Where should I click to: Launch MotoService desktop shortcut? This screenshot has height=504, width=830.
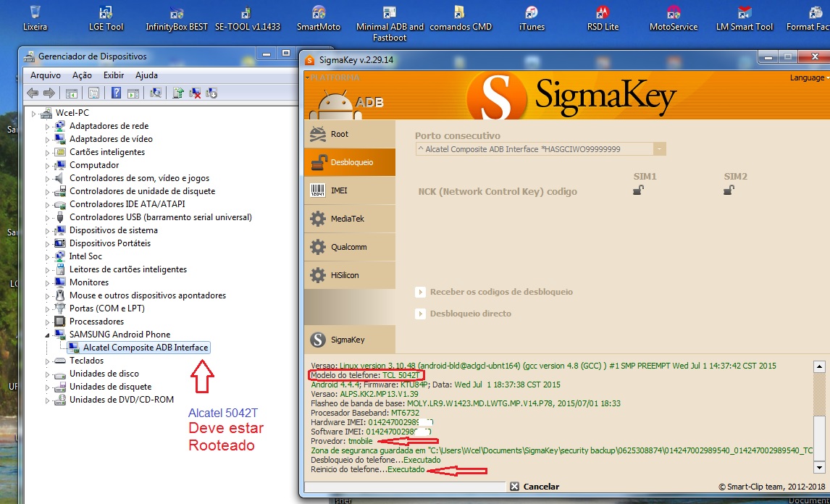click(x=674, y=17)
